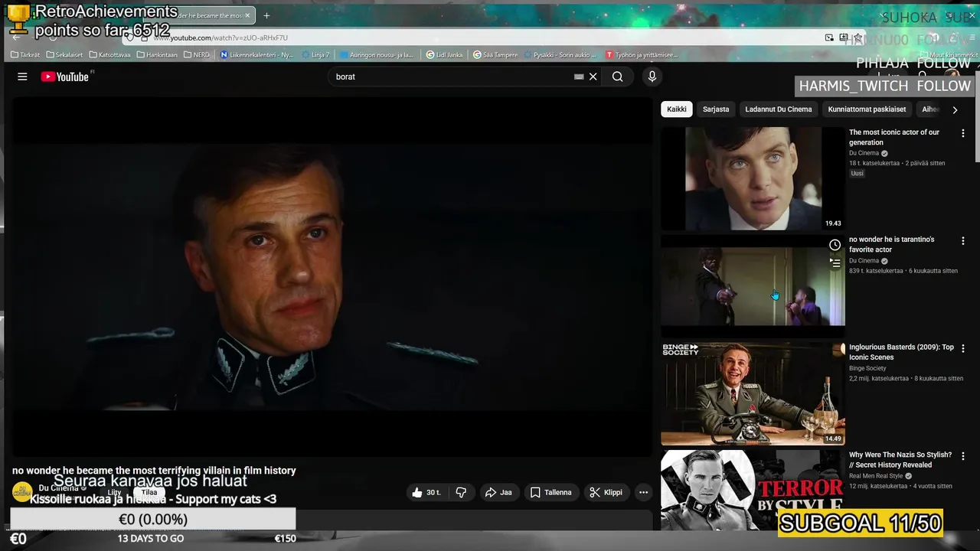The width and height of the screenshot is (980, 551).
Task: Open options menu for 'The most iconic actor' video
Action: coord(962,133)
